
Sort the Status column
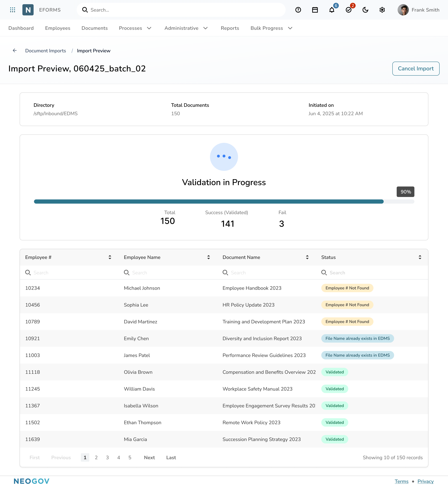[420, 257]
